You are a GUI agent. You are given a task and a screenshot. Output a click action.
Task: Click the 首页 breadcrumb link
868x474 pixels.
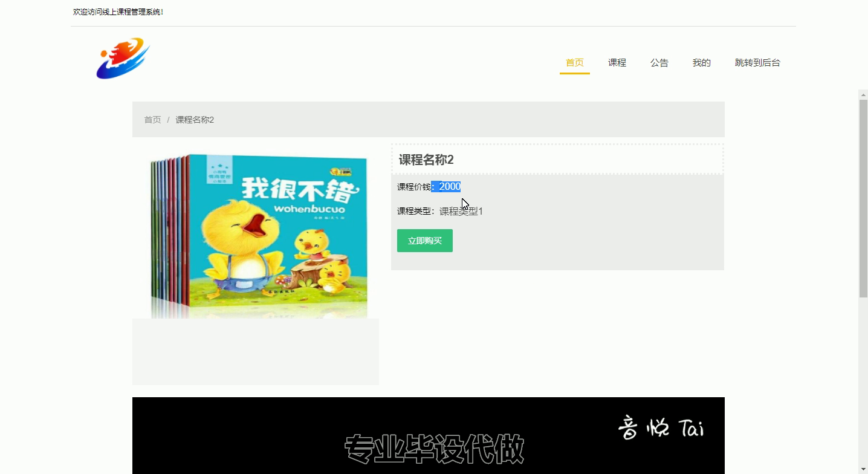(x=152, y=120)
